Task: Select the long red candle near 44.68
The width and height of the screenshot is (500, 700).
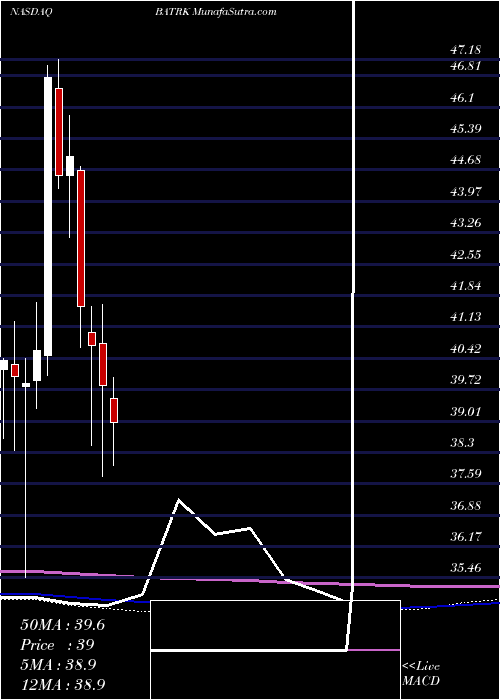Action: pyautogui.click(x=81, y=238)
